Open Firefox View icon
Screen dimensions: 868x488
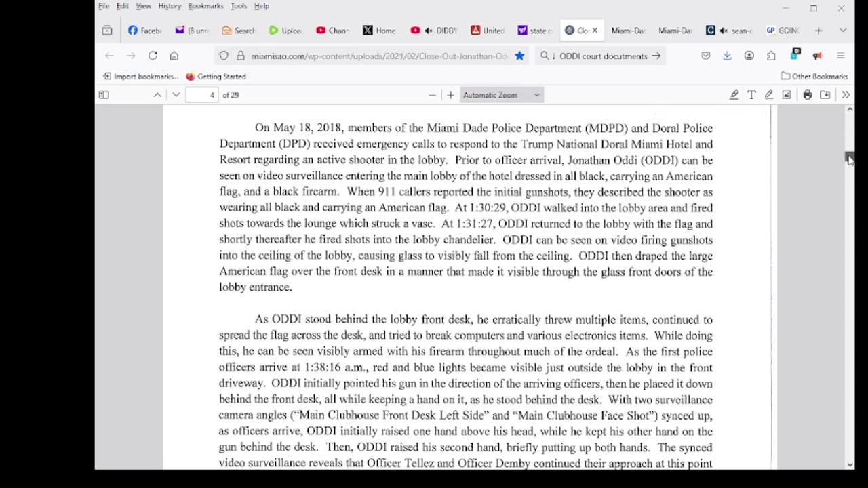coord(106,30)
